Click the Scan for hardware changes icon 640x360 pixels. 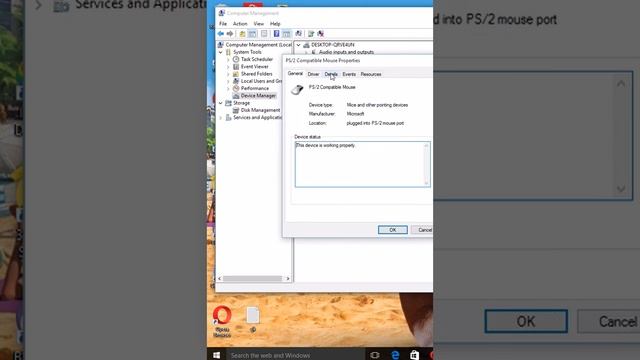[x=298, y=33]
